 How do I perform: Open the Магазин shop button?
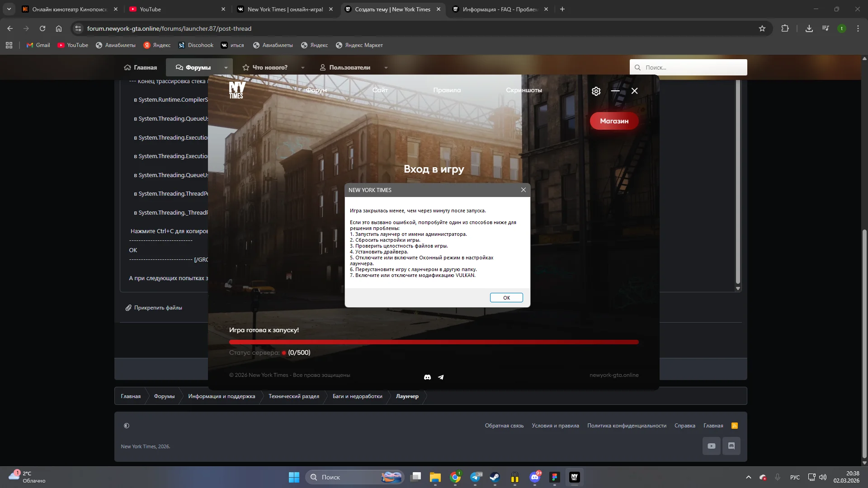point(614,121)
